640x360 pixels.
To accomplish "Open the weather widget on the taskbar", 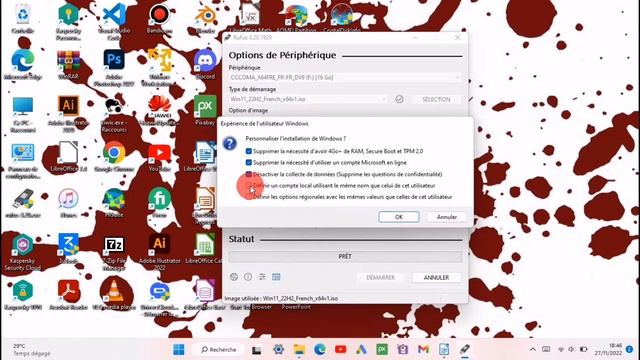I will click(31, 349).
